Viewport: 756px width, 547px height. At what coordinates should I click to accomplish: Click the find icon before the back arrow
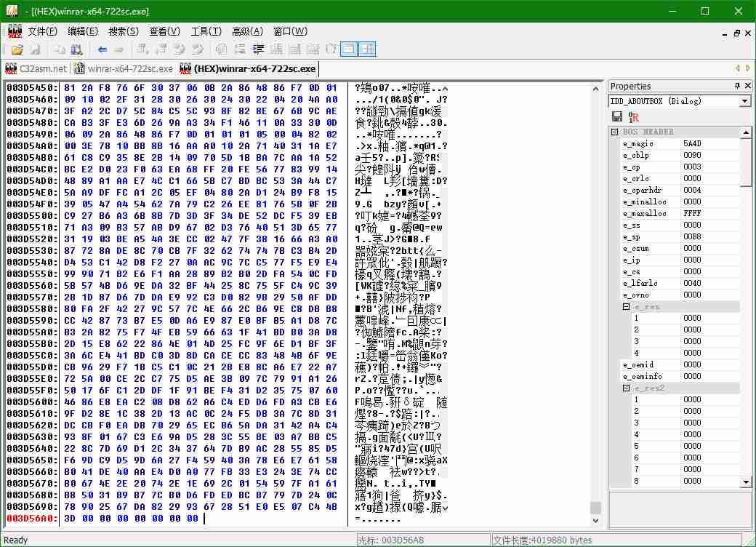76,49
